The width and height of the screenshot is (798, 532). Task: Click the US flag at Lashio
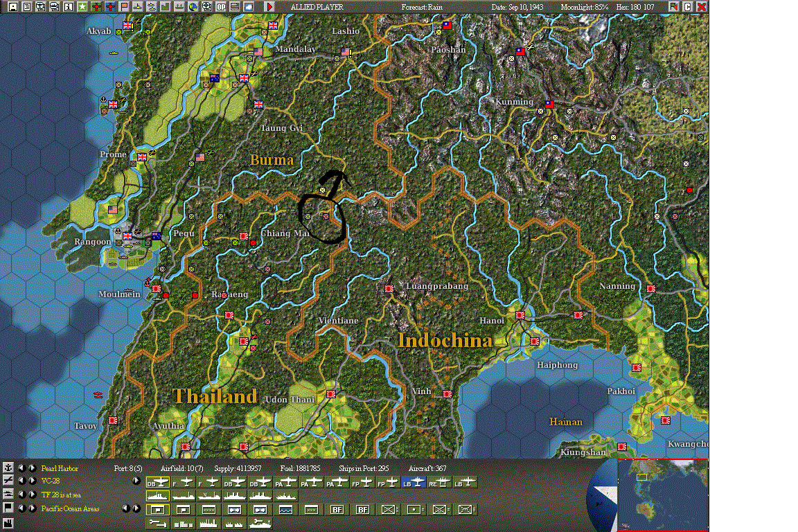(346, 52)
